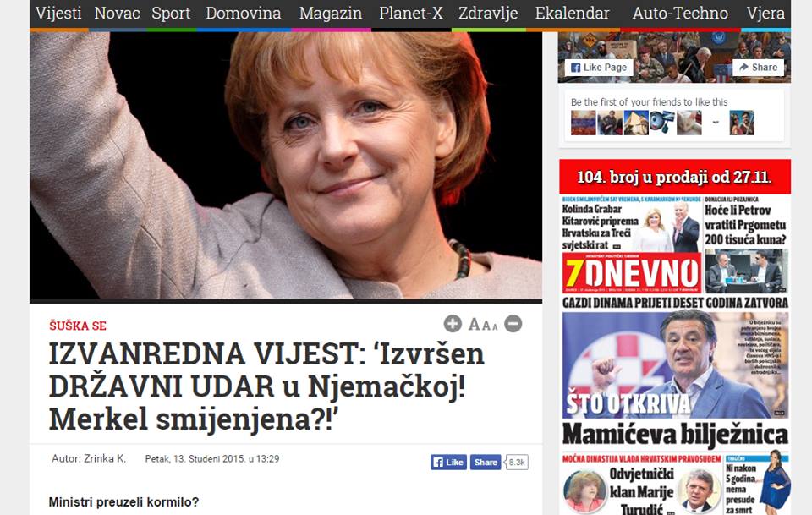Screen dimensions: 812x515
Task: Click the Merkel article header photo
Action: coord(286,166)
